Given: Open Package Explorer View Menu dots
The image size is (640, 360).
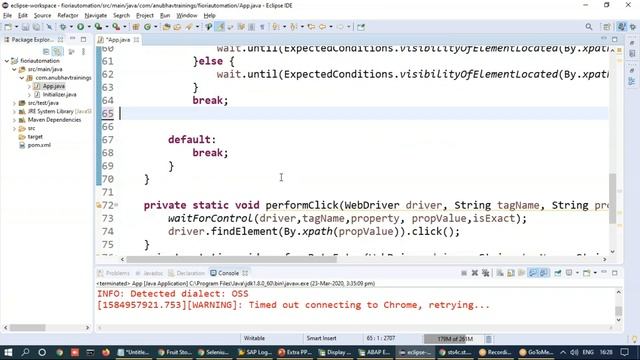Looking at the screenshot, I should (x=83, y=51).
